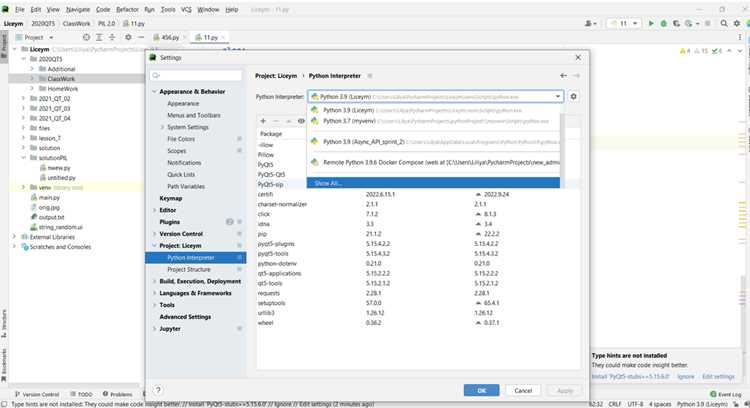This screenshot has height=408, width=750.
Task: Switch to 11.py editor tab
Action: click(x=210, y=37)
